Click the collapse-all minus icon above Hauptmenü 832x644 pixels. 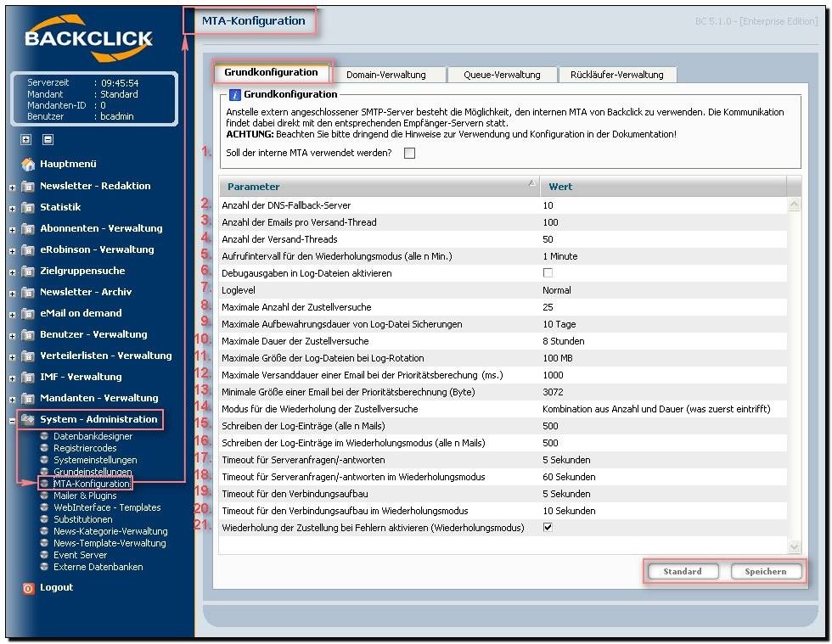(x=48, y=139)
